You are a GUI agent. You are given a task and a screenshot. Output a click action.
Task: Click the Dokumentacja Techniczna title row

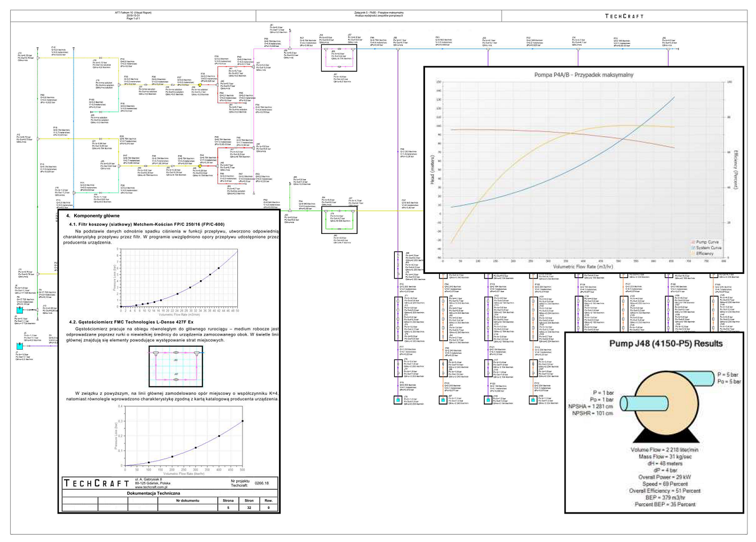pos(153,493)
